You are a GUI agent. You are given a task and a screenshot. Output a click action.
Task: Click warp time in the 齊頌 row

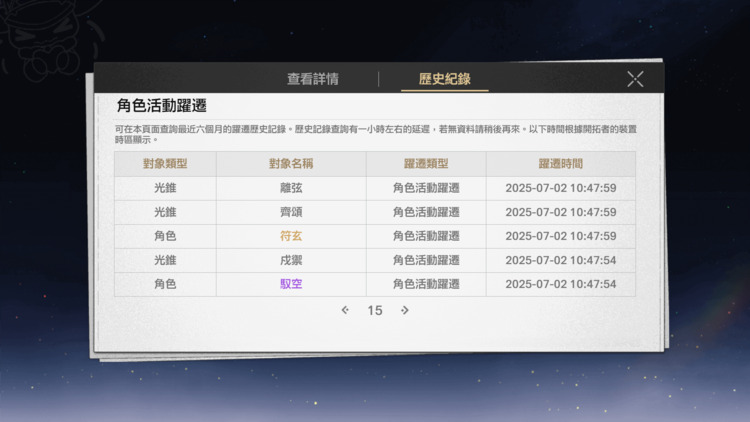pos(561,212)
